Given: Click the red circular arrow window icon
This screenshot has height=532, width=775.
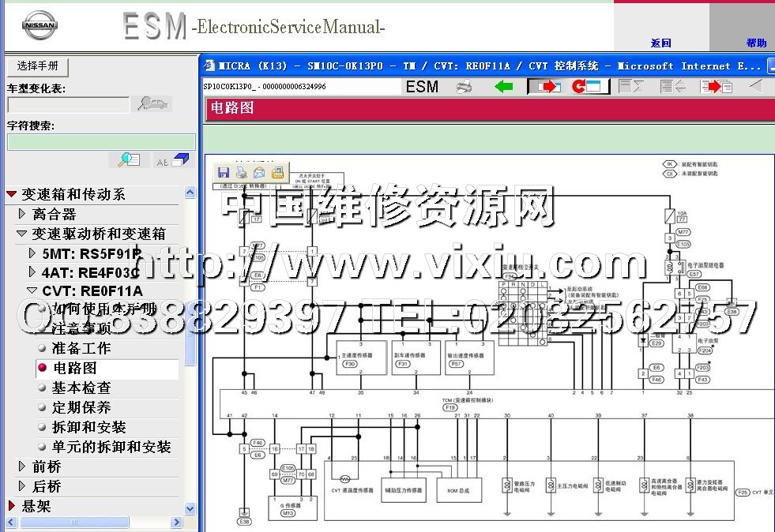Looking at the screenshot, I should pos(585,87).
